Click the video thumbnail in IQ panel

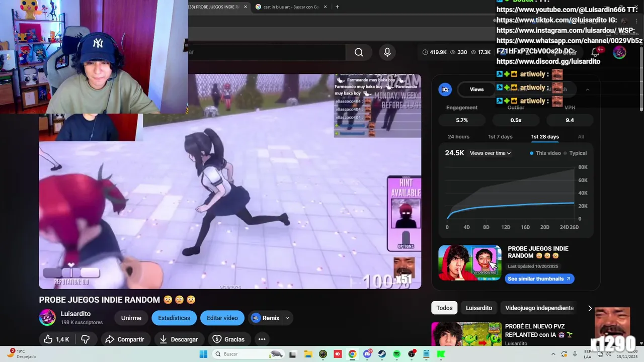pos(470,263)
